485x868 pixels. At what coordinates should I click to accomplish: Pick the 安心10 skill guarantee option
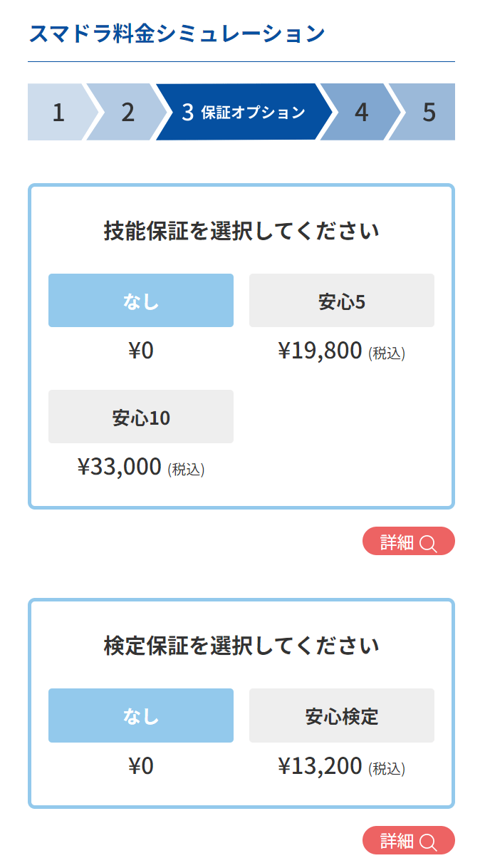141,417
